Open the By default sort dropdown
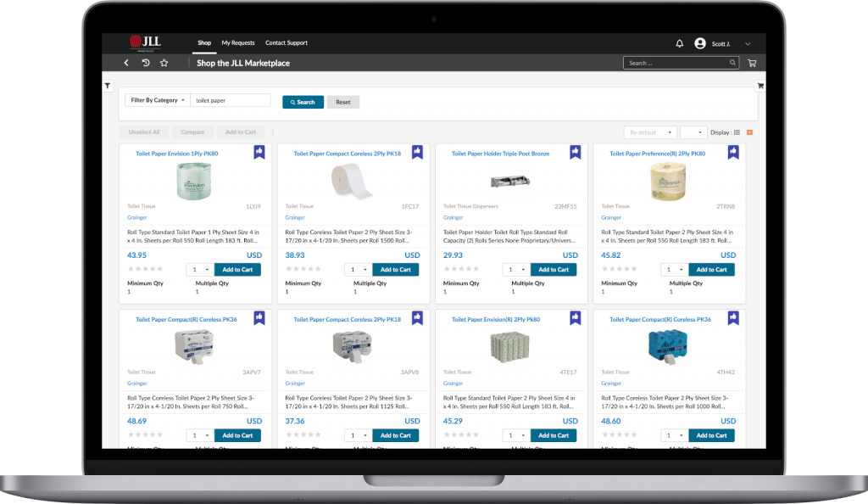 (x=650, y=132)
